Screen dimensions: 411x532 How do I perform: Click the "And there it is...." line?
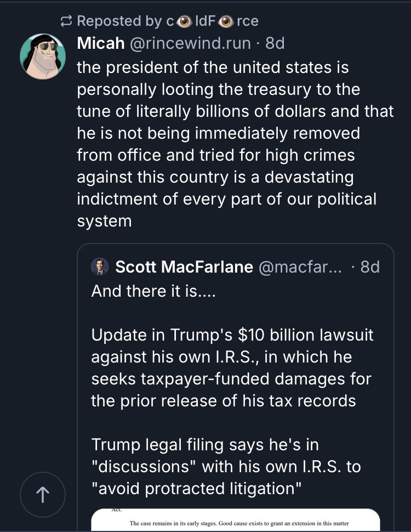pyautogui.click(x=154, y=291)
